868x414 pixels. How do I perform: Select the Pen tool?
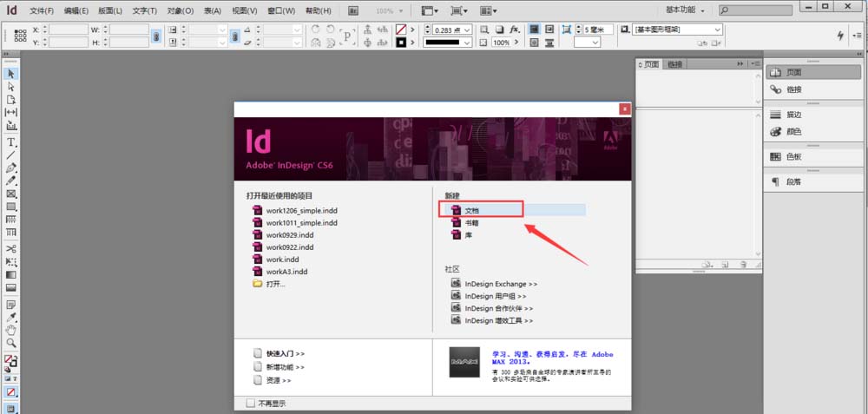11,168
